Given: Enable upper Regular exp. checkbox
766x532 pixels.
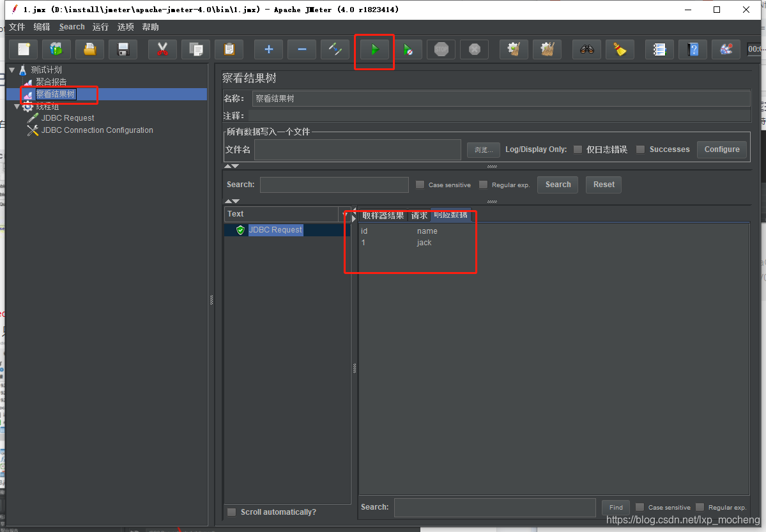Looking at the screenshot, I should click(483, 185).
